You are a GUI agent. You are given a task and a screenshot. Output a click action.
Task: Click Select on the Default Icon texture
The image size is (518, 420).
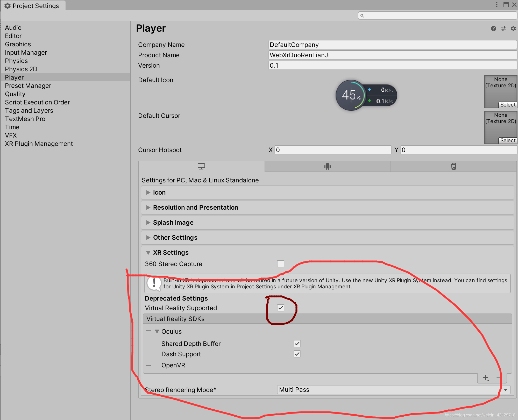click(507, 105)
